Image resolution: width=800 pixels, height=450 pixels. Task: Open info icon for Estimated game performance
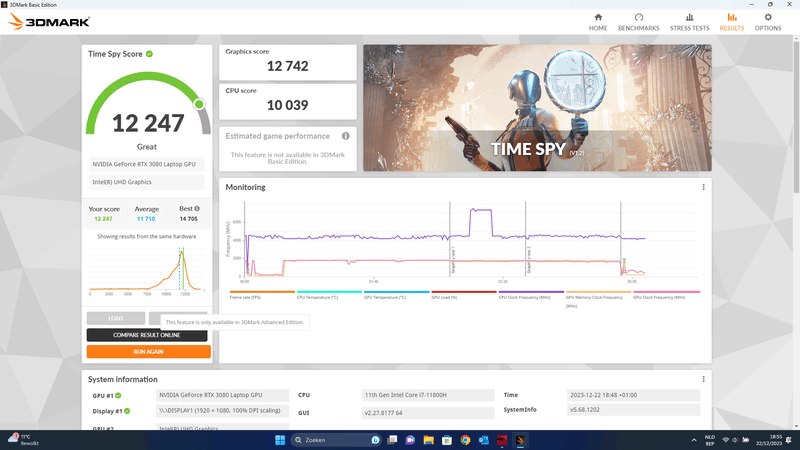[345, 136]
